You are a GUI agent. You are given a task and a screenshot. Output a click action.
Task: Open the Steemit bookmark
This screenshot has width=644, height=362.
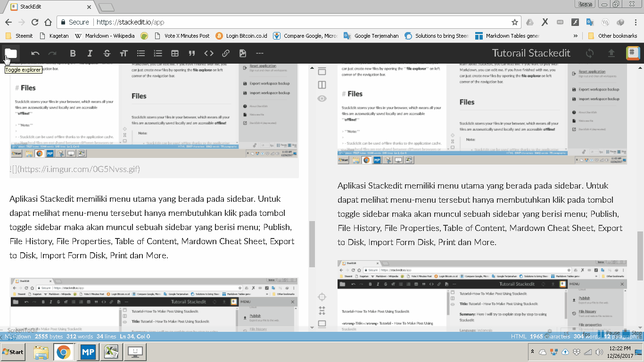[19, 36]
